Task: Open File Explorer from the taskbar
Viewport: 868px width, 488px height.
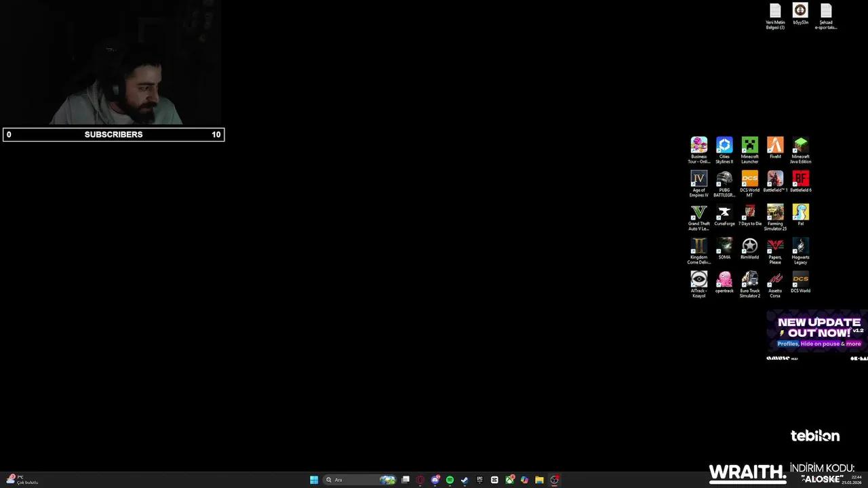Action: [x=538, y=480]
